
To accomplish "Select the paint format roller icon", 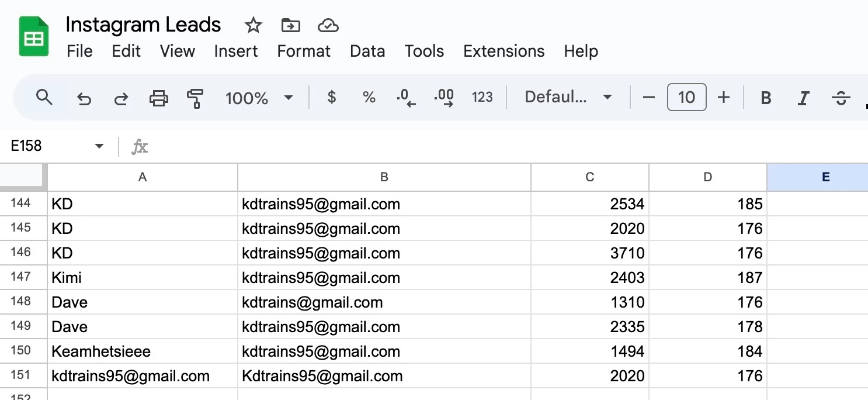I will point(195,98).
